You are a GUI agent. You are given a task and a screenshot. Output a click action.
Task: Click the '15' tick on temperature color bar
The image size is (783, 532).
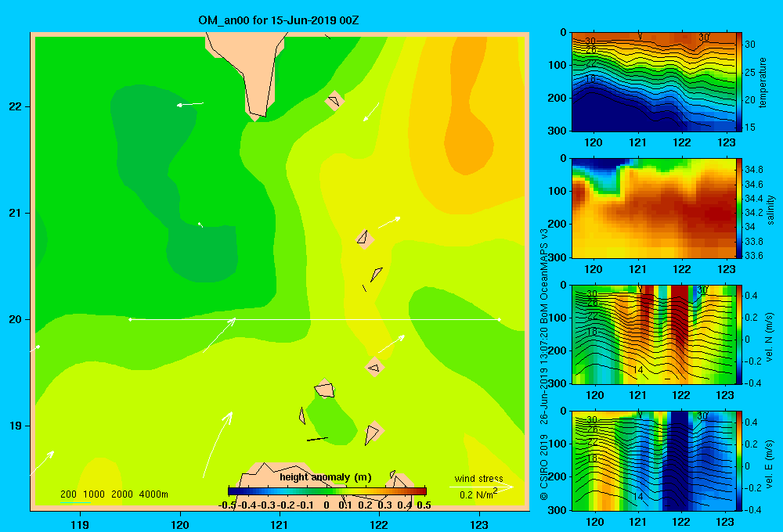point(749,128)
